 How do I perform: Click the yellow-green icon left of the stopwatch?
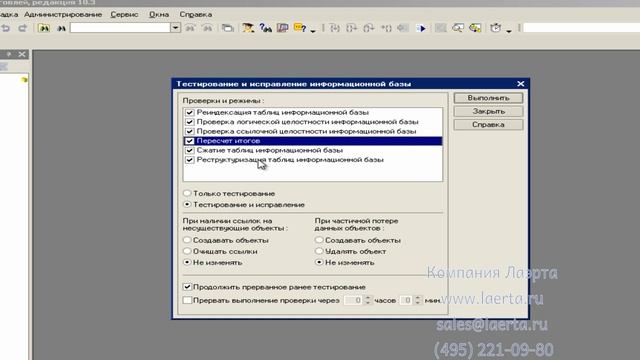(475, 28)
